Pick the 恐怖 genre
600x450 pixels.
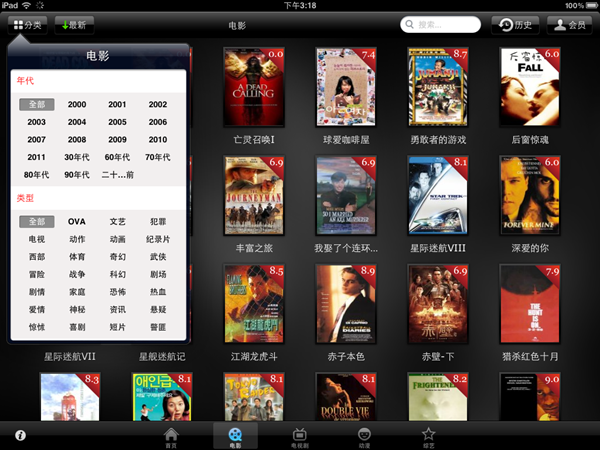coord(117,292)
